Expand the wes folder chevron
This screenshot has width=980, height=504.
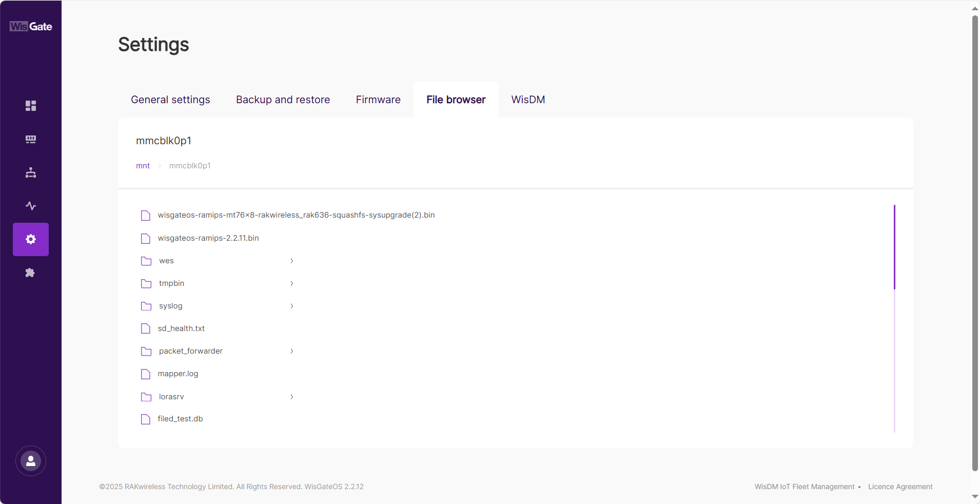(x=291, y=261)
